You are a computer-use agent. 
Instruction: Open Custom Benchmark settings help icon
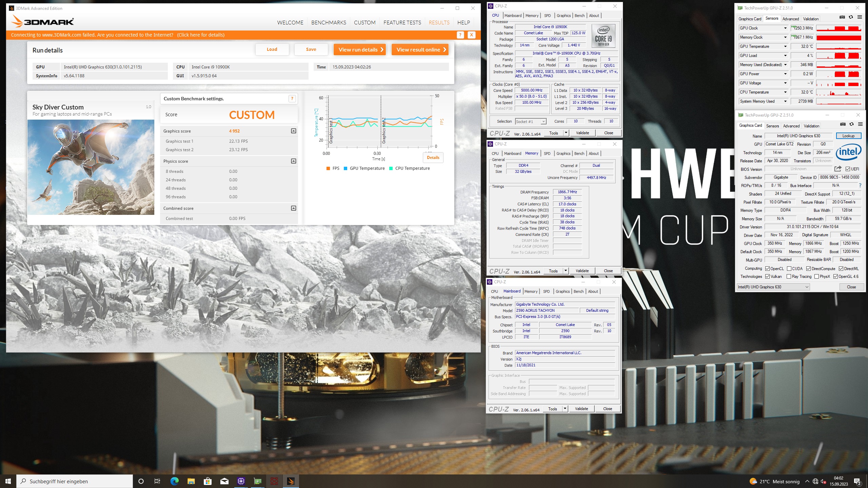tap(292, 99)
